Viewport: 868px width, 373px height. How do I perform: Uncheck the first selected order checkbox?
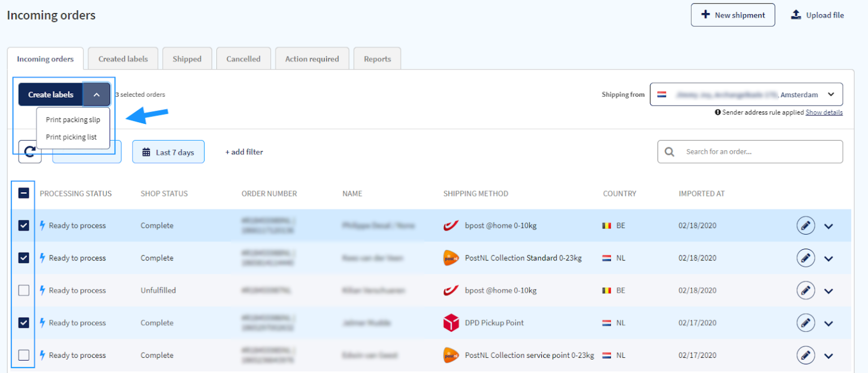pos(23,225)
